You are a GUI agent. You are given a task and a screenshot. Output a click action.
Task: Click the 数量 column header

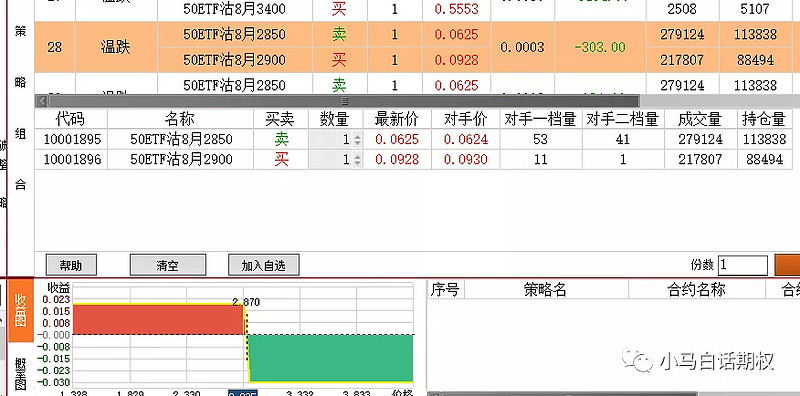(x=335, y=119)
